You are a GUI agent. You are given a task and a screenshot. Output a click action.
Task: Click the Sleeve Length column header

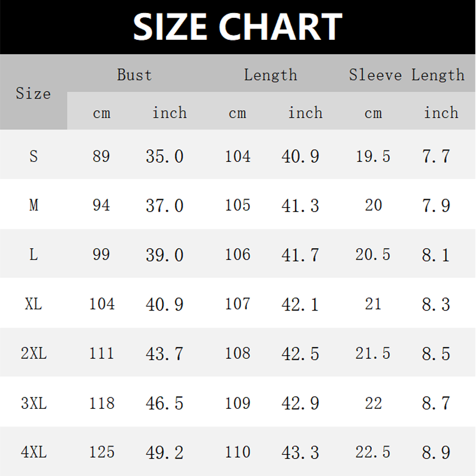click(x=406, y=75)
